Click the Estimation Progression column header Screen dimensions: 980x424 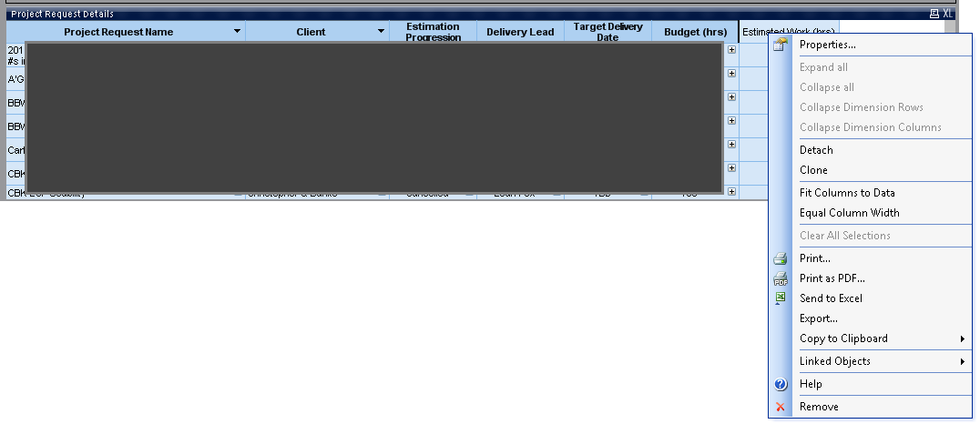(x=433, y=32)
